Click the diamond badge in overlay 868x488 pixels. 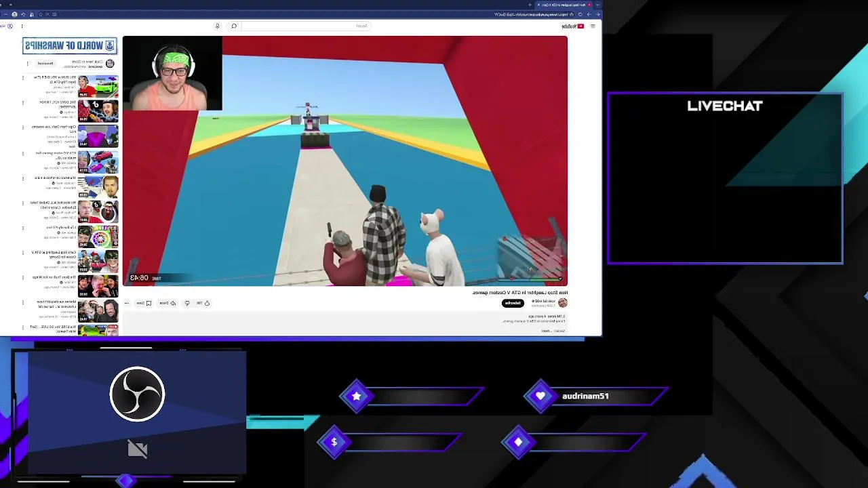pos(518,442)
